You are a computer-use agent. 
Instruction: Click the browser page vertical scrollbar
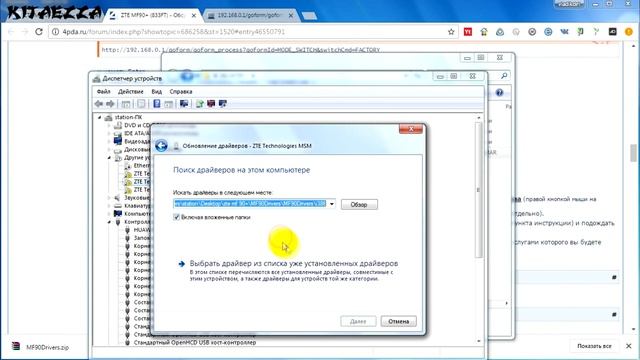[x=633, y=153]
